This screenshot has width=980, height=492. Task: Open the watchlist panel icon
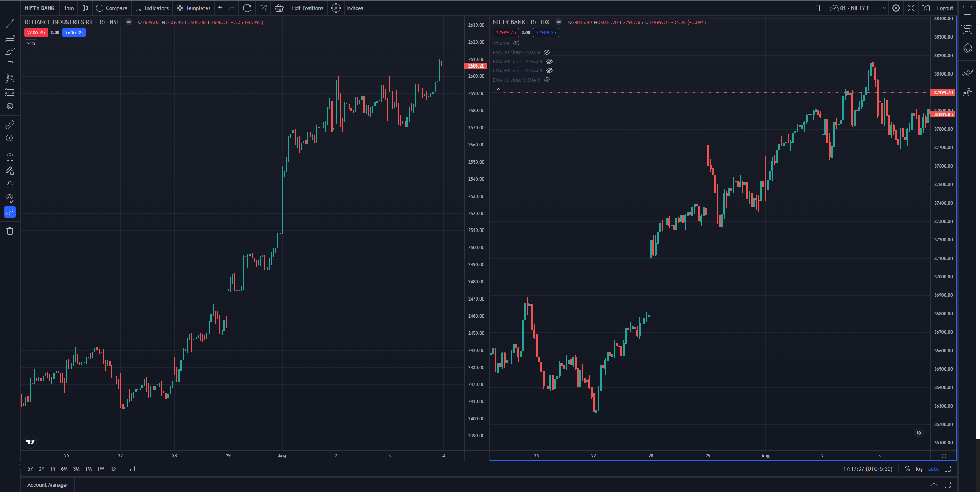967,10
